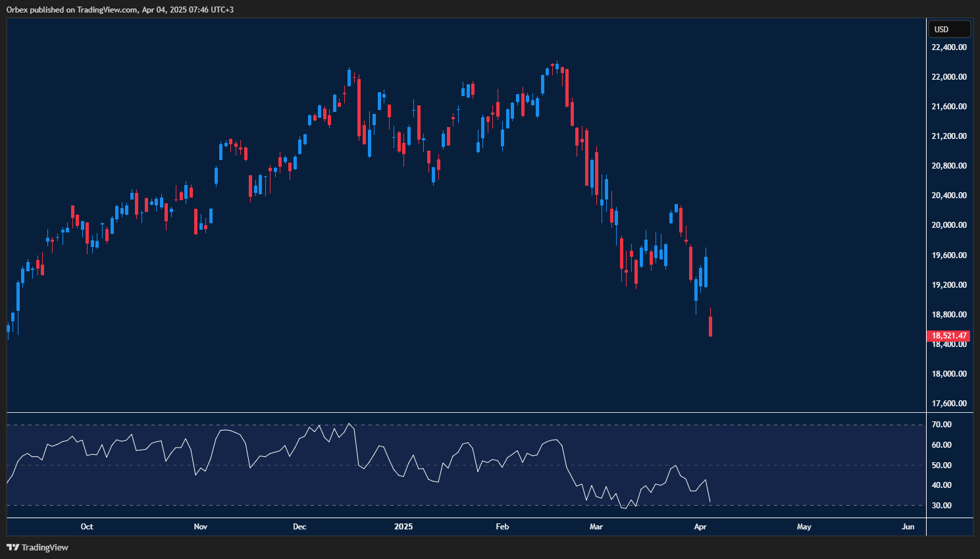
Task: Expand the lower indicator pane divider
Action: pos(461,414)
